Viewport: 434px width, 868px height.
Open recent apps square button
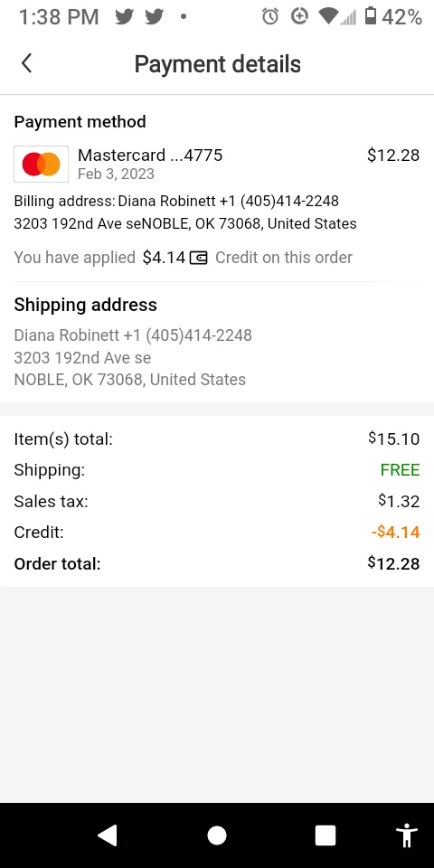325,835
